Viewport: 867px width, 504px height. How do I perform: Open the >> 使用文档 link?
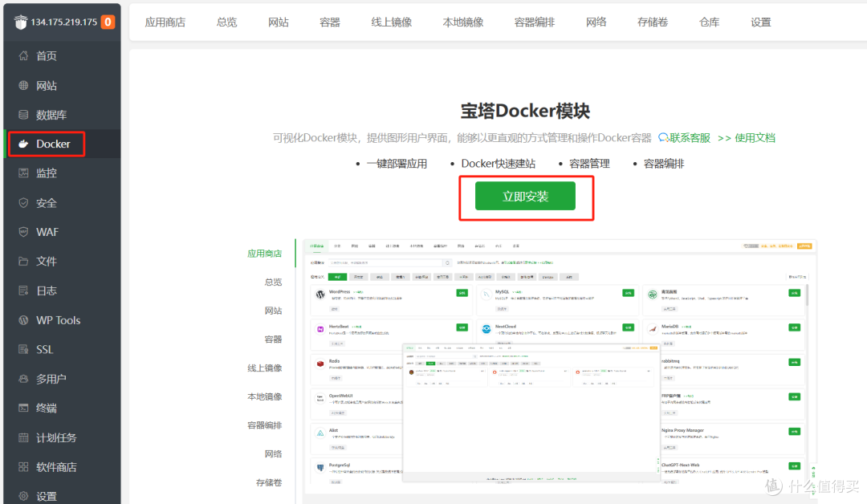[x=747, y=137]
